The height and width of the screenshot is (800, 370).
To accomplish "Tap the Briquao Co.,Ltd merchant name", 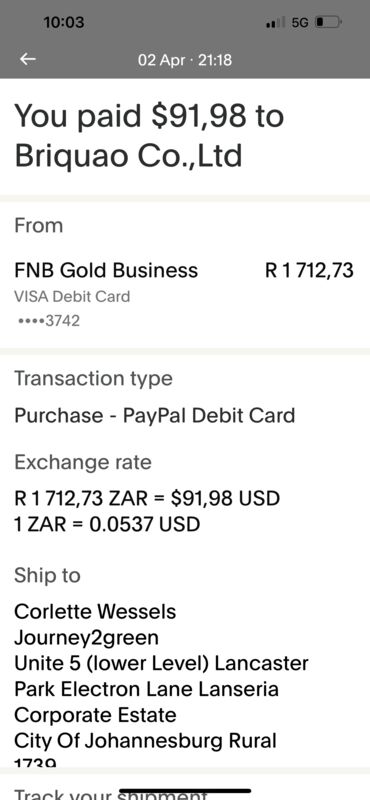I will click(x=128, y=156).
